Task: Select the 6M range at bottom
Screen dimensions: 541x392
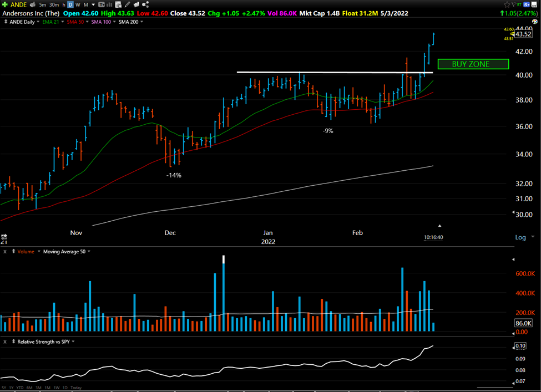Action: pos(29,388)
